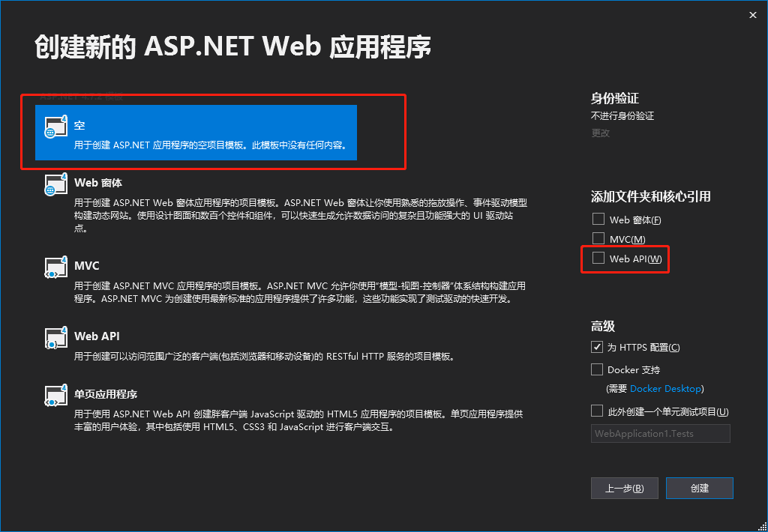Click the MVC template description paragraph
This screenshot has height=532, width=768.
[x=300, y=292]
